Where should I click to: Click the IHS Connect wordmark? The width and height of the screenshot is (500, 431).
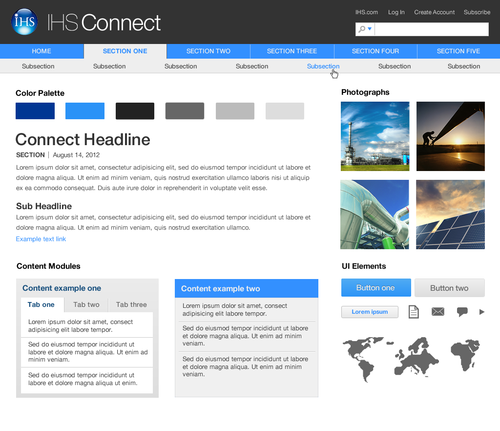coord(104,22)
